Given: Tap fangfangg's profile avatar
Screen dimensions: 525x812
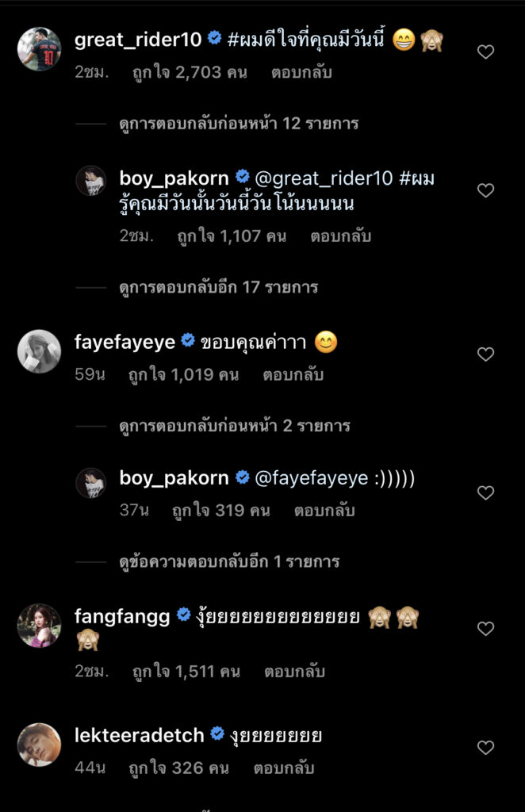Looking at the screenshot, I should (39, 626).
